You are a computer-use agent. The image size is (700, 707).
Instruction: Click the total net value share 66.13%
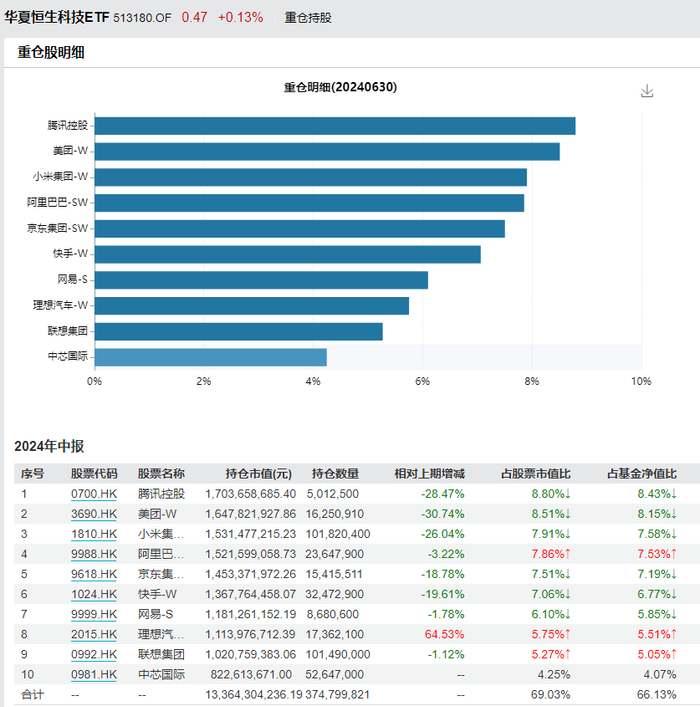coord(656,694)
